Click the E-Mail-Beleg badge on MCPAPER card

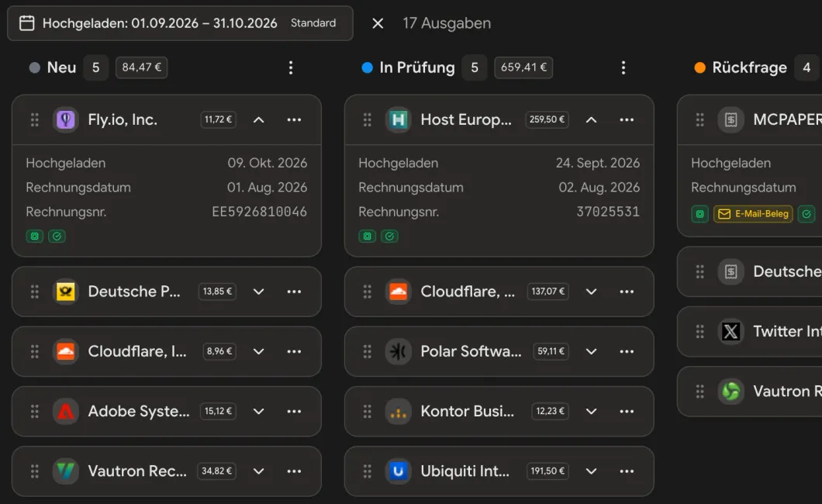[753, 214]
